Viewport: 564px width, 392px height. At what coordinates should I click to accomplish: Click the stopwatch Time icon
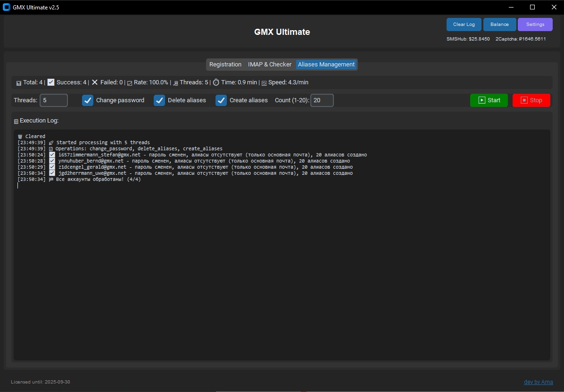[x=216, y=82]
